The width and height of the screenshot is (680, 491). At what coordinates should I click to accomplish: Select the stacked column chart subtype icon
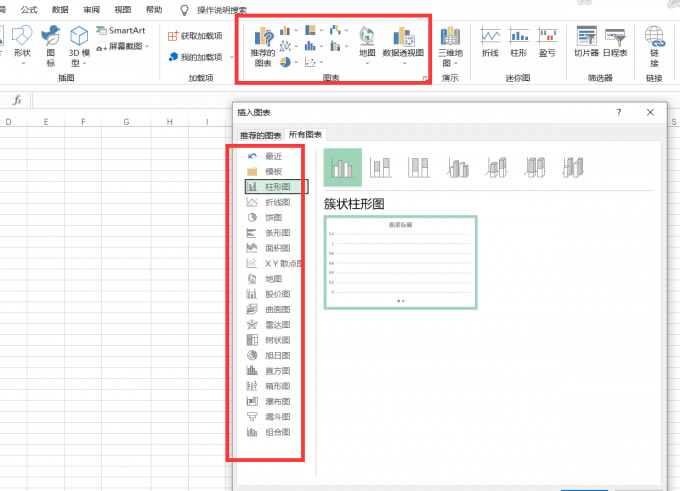coord(380,168)
